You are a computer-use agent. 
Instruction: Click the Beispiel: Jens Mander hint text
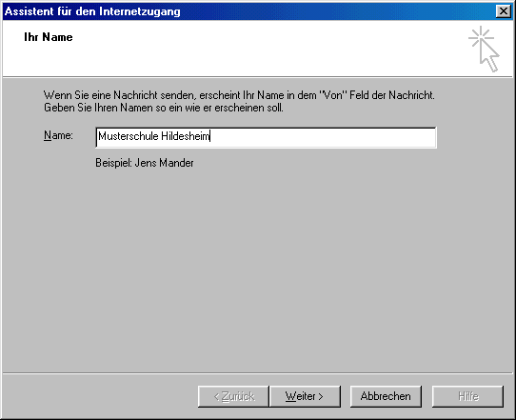pyautogui.click(x=145, y=163)
